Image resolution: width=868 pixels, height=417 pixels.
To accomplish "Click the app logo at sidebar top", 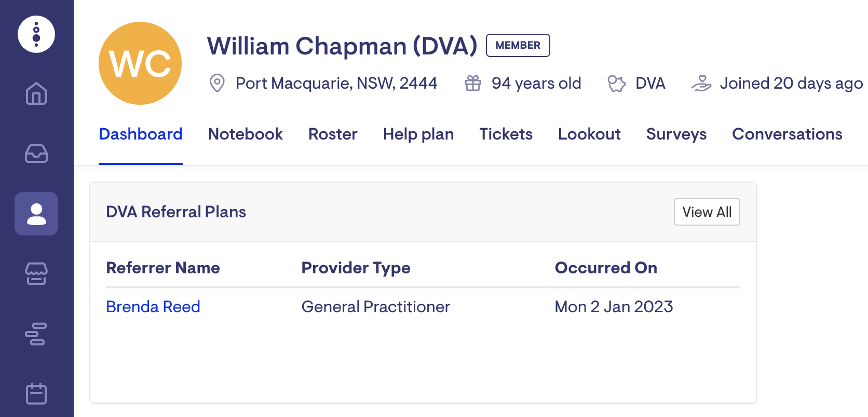I will pos(36,34).
